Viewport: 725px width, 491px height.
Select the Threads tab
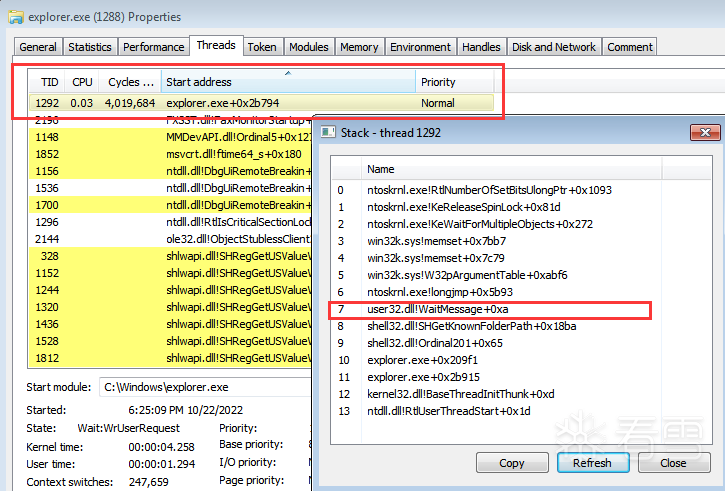(x=216, y=45)
